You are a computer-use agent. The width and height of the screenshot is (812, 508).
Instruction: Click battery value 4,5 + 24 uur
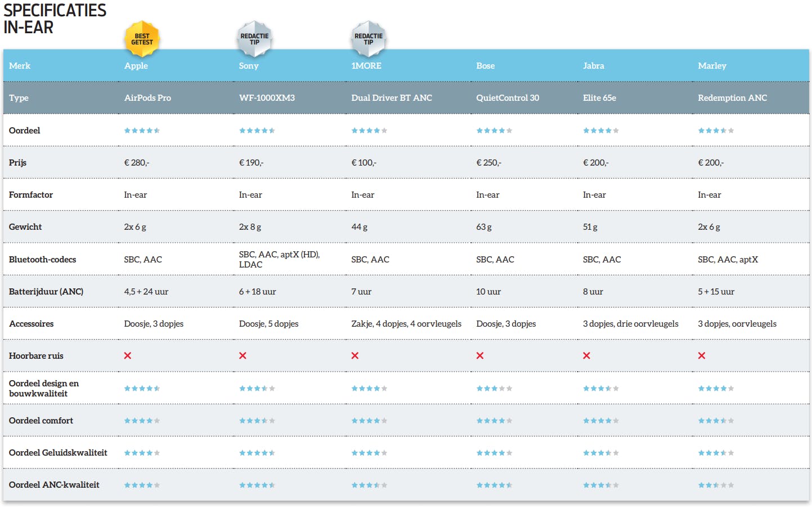point(146,292)
